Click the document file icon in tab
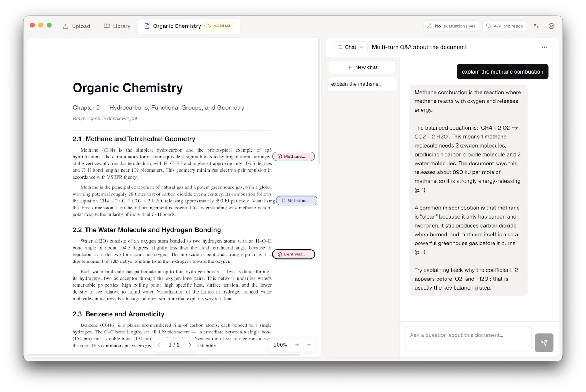Screen dimensions: 586x392 tap(147, 26)
